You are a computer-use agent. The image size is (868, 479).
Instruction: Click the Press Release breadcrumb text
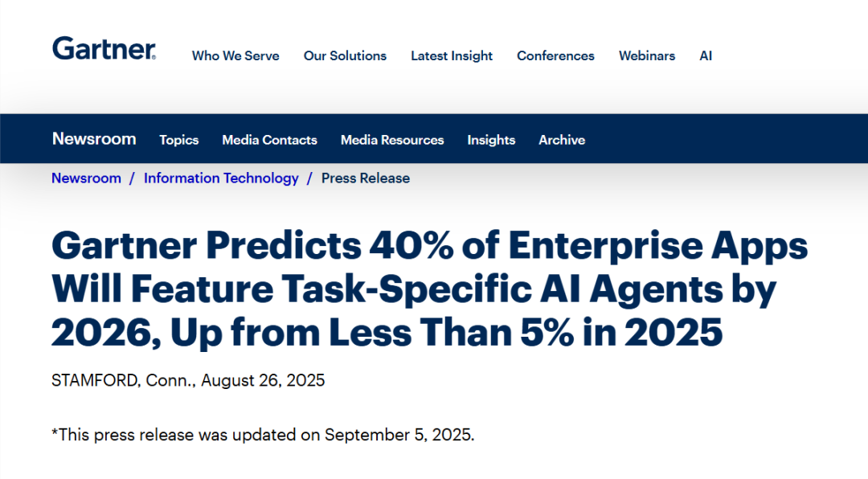tap(366, 178)
